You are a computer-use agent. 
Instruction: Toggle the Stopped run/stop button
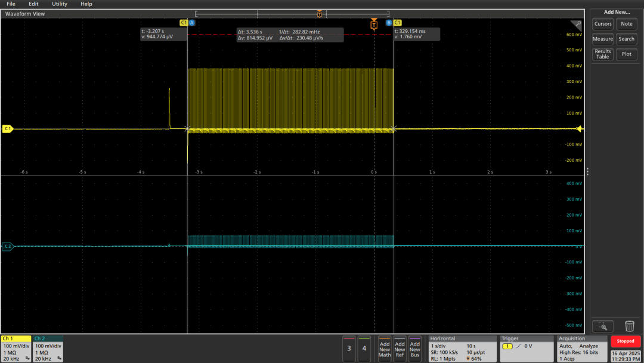click(626, 341)
